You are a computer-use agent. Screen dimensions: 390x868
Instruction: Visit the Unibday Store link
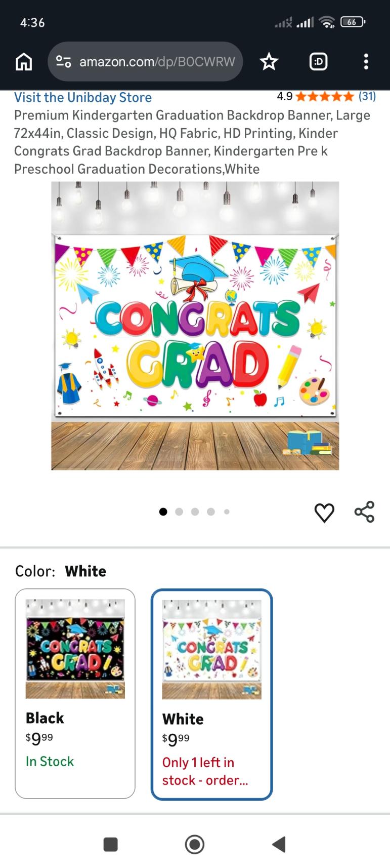click(83, 97)
